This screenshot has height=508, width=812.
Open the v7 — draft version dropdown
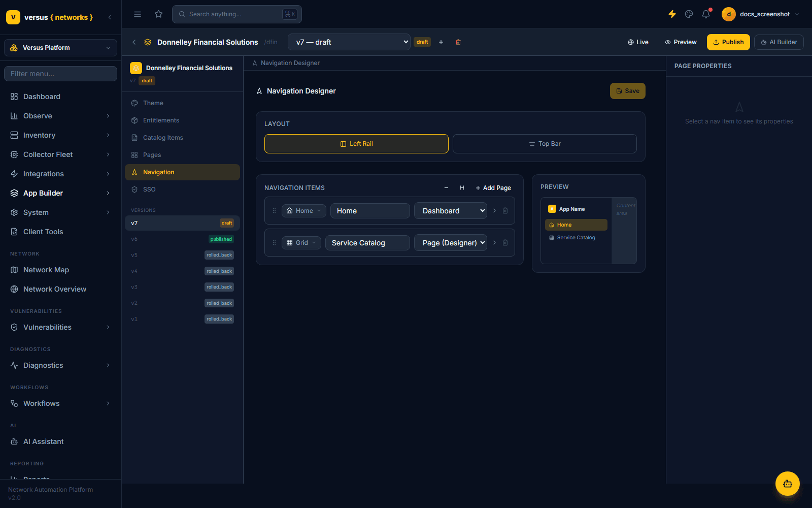pos(349,42)
